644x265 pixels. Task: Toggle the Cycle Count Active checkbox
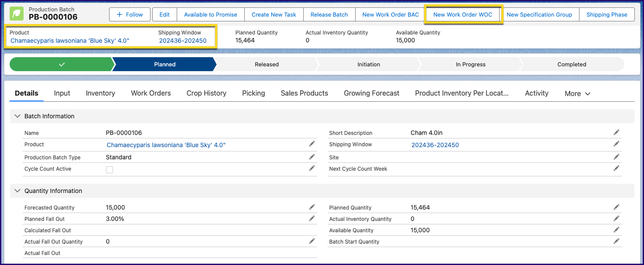[110, 170]
